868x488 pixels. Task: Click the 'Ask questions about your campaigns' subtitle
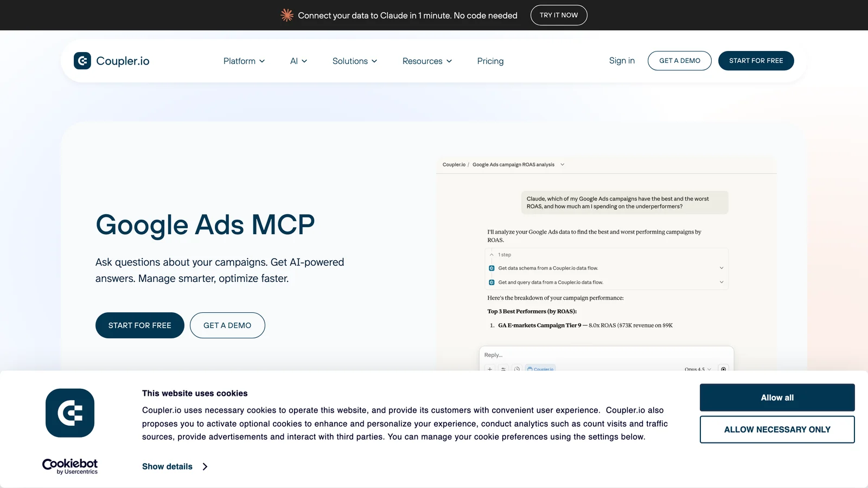[220, 270]
